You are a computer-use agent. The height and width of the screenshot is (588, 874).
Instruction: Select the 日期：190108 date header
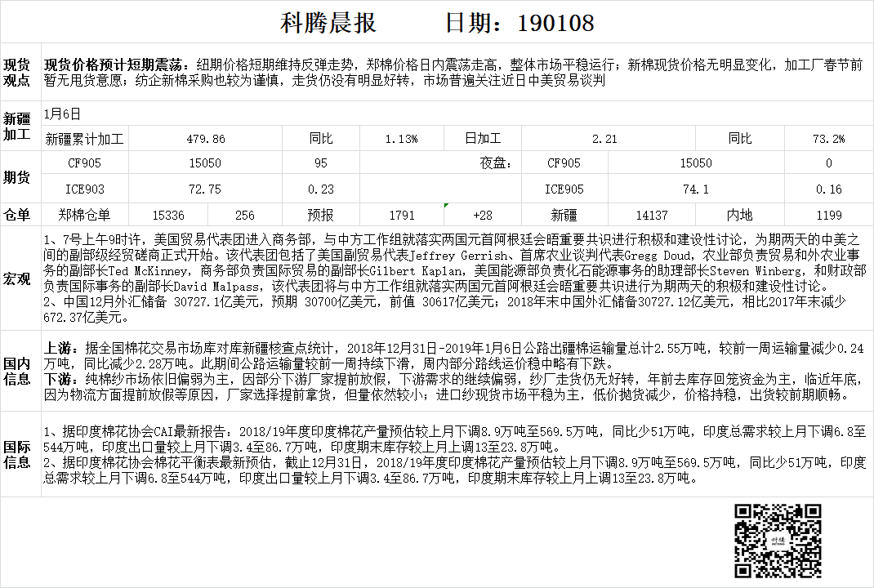tap(519, 22)
